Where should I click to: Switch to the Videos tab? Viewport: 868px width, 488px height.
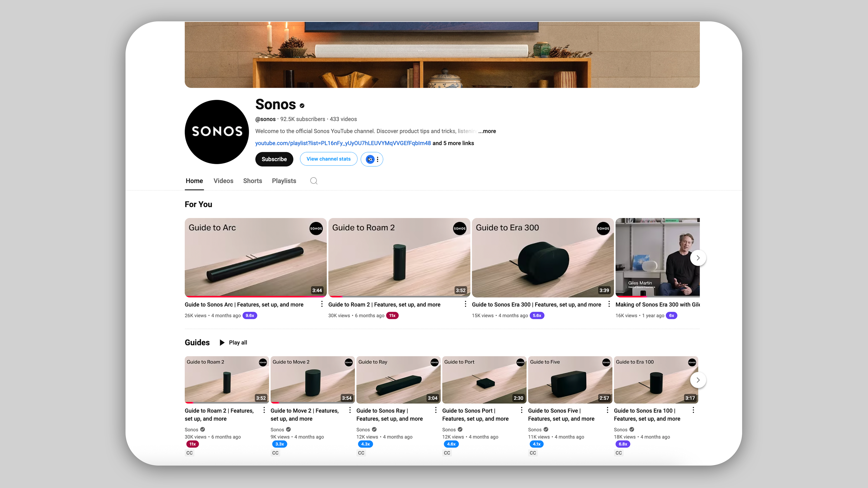coord(223,181)
